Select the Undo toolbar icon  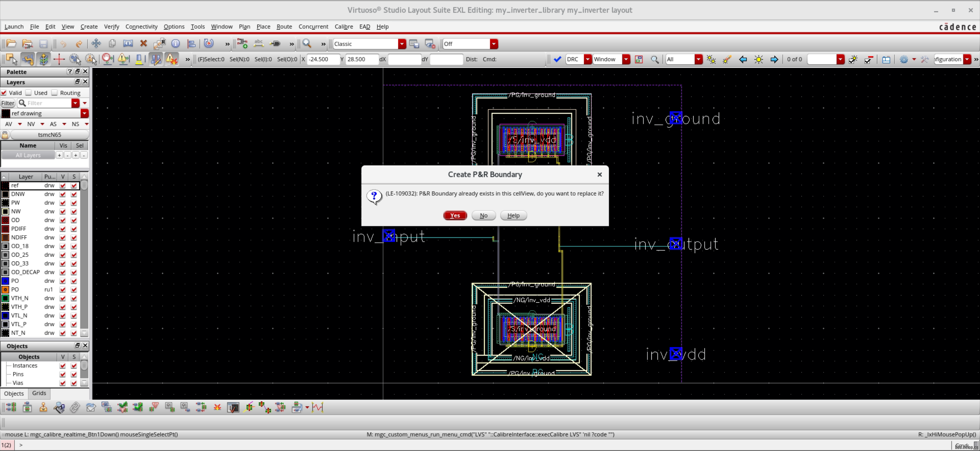pyautogui.click(x=63, y=43)
